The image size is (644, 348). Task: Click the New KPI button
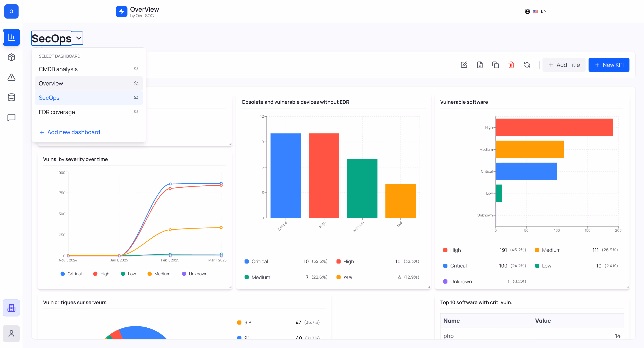click(x=608, y=65)
